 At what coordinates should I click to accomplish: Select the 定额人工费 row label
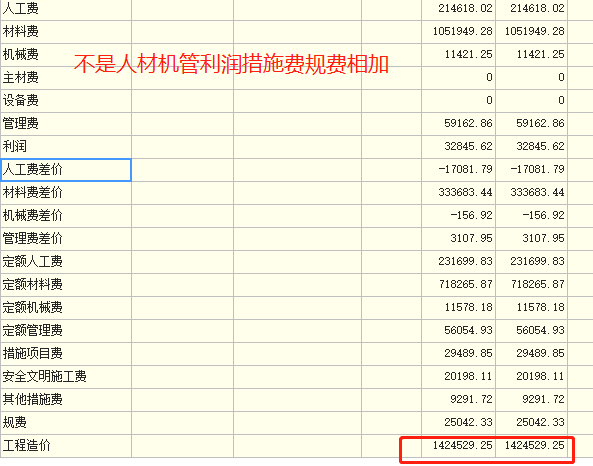point(33,262)
